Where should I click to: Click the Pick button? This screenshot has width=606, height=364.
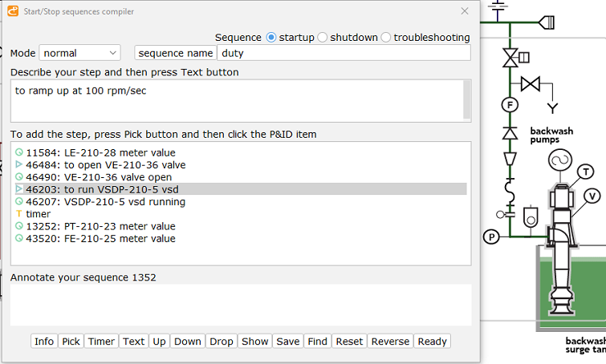tap(71, 342)
